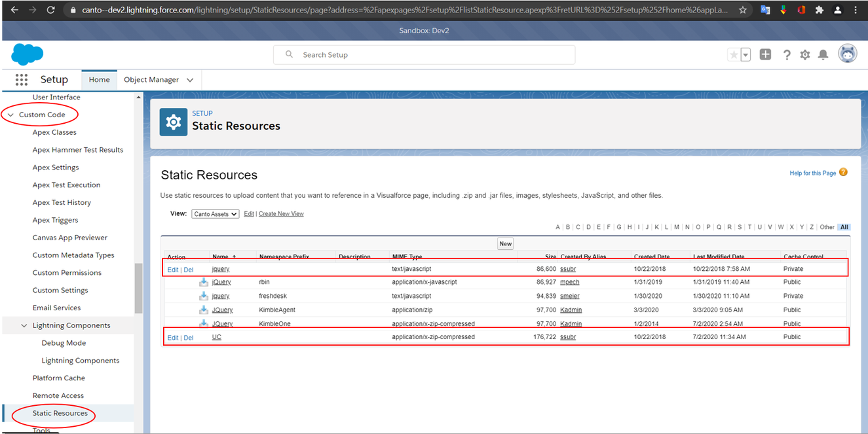Open the user avatar profile menu
This screenshot has height=434, width=868.
[x=848, y=54]
